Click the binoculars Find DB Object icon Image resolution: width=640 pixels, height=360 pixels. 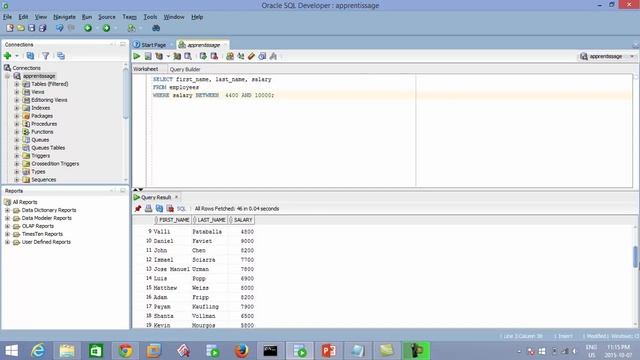pyautogui.click(x=156, y=28)
